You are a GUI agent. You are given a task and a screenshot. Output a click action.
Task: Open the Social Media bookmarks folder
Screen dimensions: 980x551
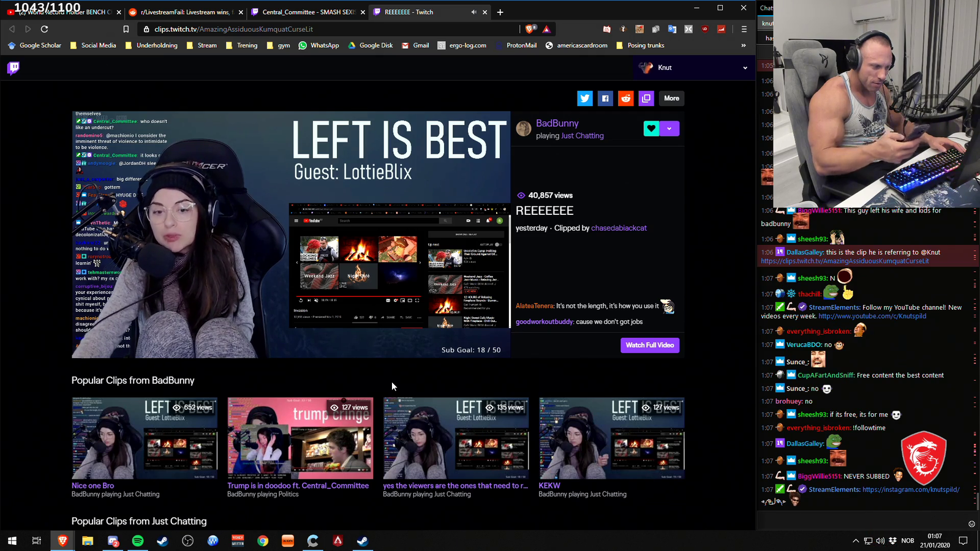[92, 45]
